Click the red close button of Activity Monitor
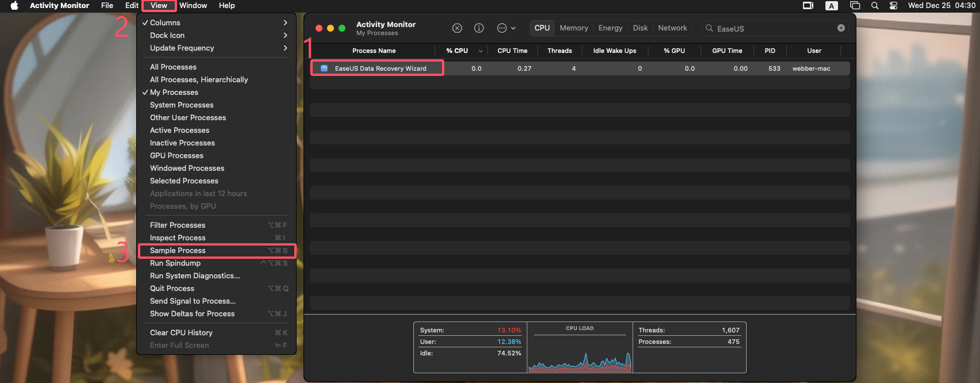 (x=319, y=28)
